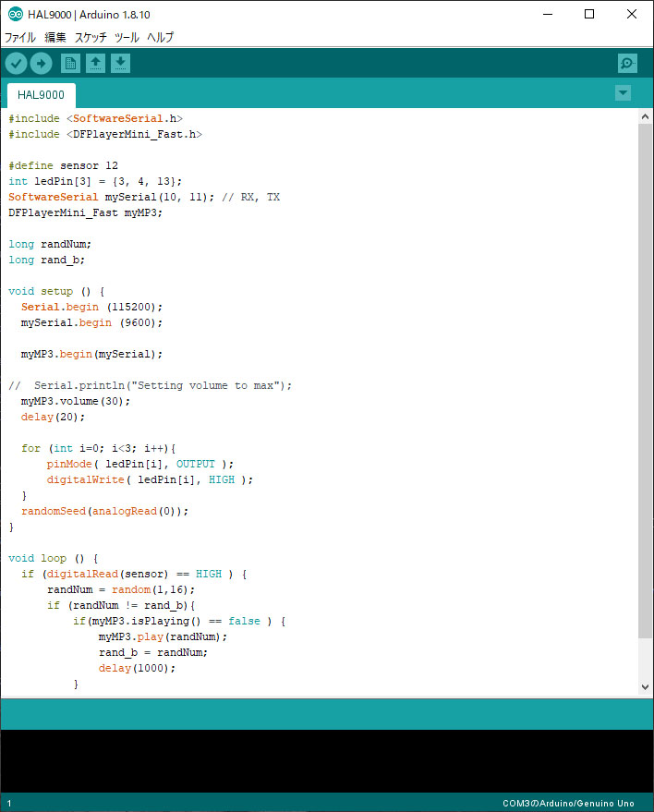The height and width of the screenshot is (812, 654).
Task: Click the Verify sketch checkmark icon
Action: tap(17, 63)
